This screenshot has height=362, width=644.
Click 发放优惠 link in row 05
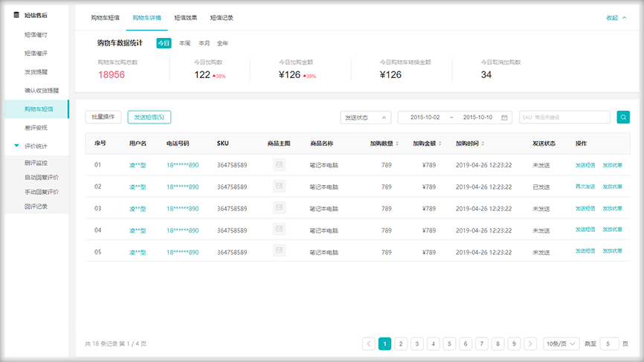[612, 251]
